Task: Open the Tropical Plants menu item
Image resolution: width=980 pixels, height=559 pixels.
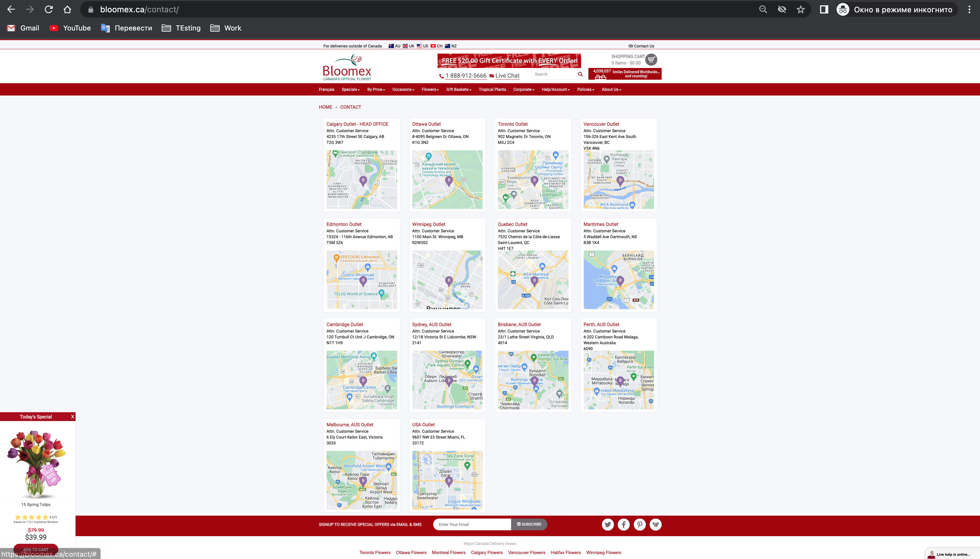Action: tap(492, 89)
